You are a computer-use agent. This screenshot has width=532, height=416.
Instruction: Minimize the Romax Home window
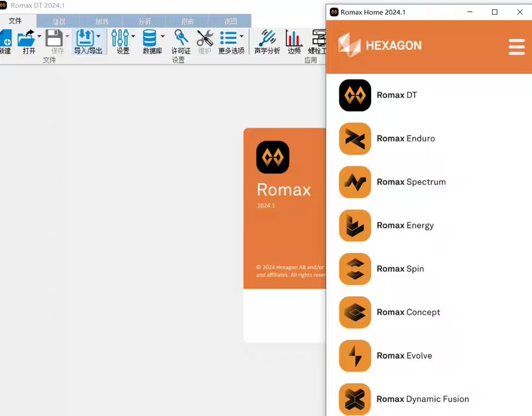point(470,12)
